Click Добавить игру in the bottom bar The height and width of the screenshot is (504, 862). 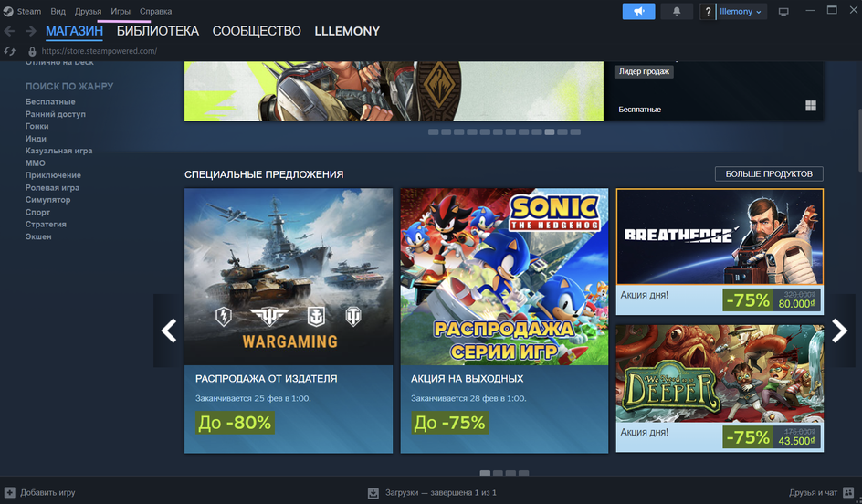(47, 492)
